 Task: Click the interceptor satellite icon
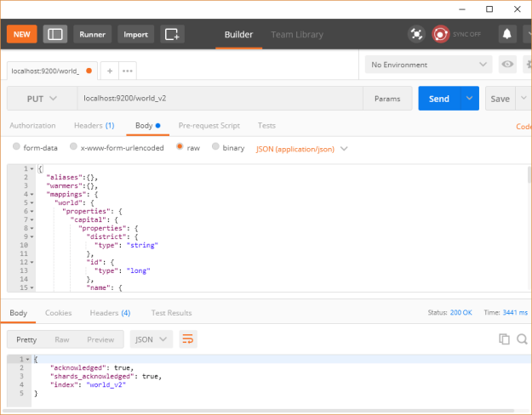pos(416,34)
